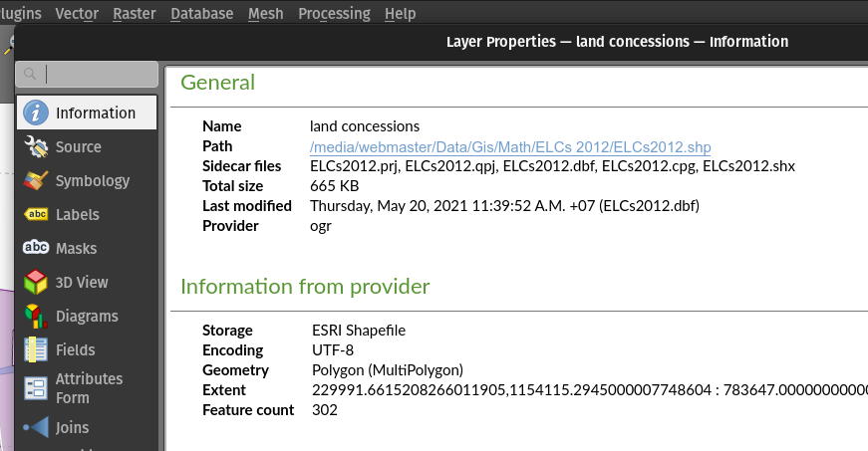The height and width of the screenshot is (451, 868).
Task: Switch to the Symbology tab label
Action: pyautogui.click(x=93, y=181)
